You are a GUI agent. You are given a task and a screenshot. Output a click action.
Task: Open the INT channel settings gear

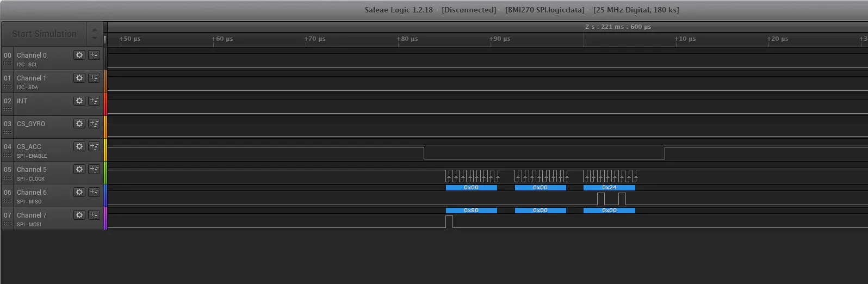[79, 101]
